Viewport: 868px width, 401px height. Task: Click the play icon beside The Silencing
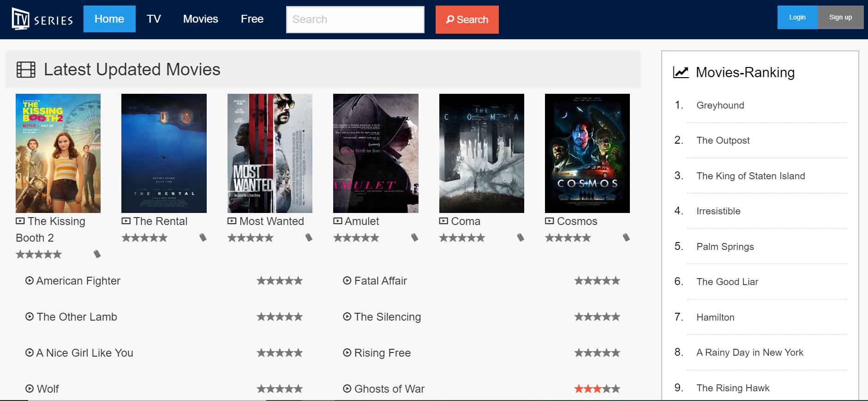pos(347,316)
